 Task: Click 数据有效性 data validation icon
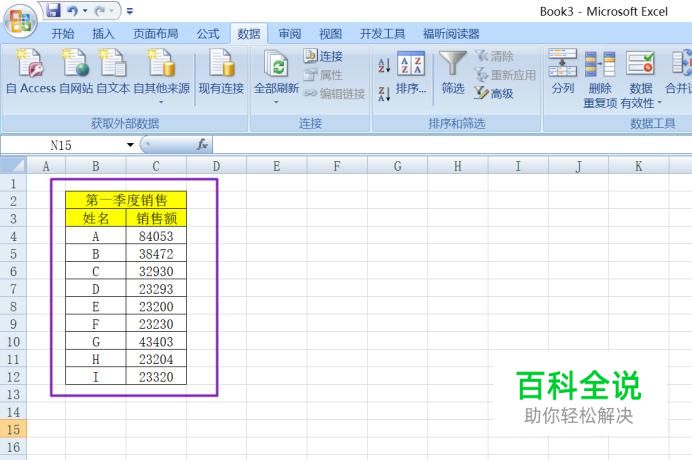click(x=640, y=63)
